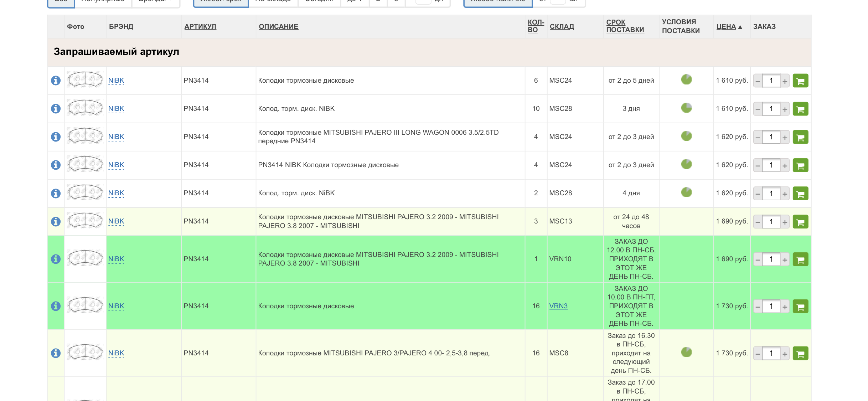Add the 1 730 руб. MSC8 item to cart
868x401 pixels.
click(800, 354)
